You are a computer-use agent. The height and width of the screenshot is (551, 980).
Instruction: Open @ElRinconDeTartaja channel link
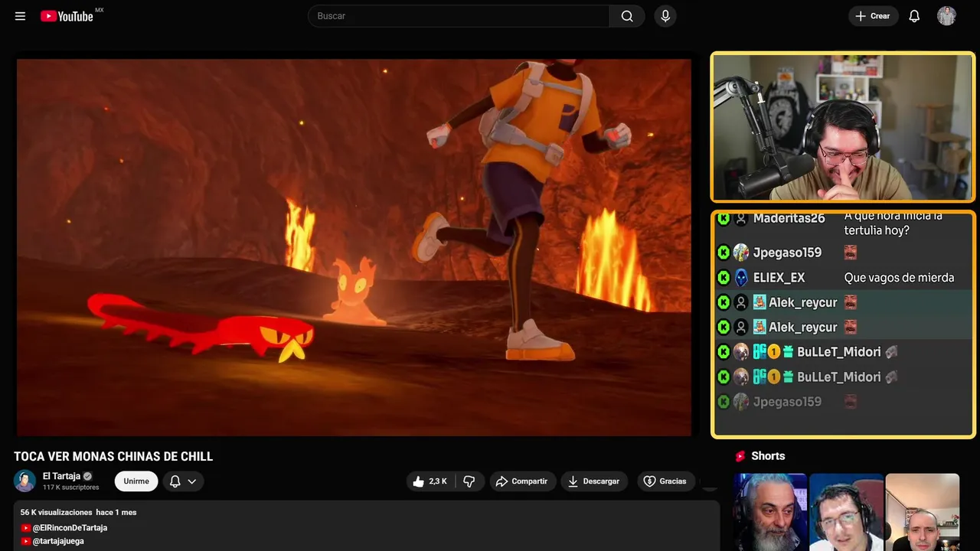(x=70, y=528)
